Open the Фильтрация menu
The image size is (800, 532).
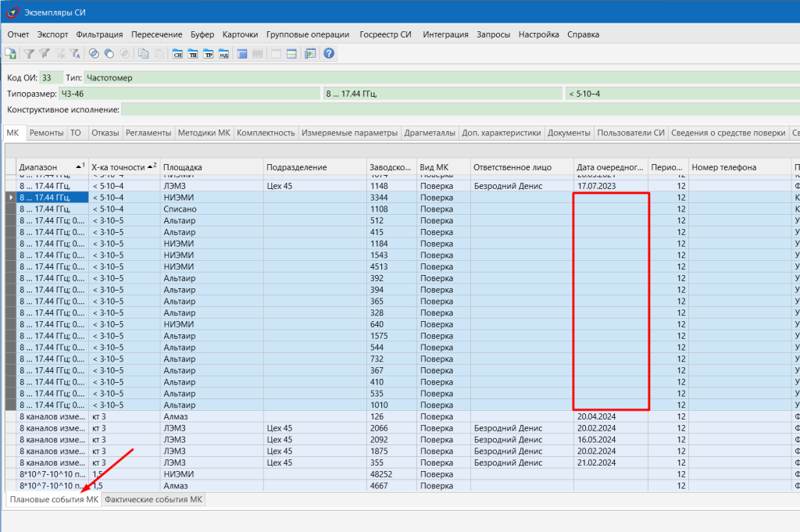pos(99,34)
